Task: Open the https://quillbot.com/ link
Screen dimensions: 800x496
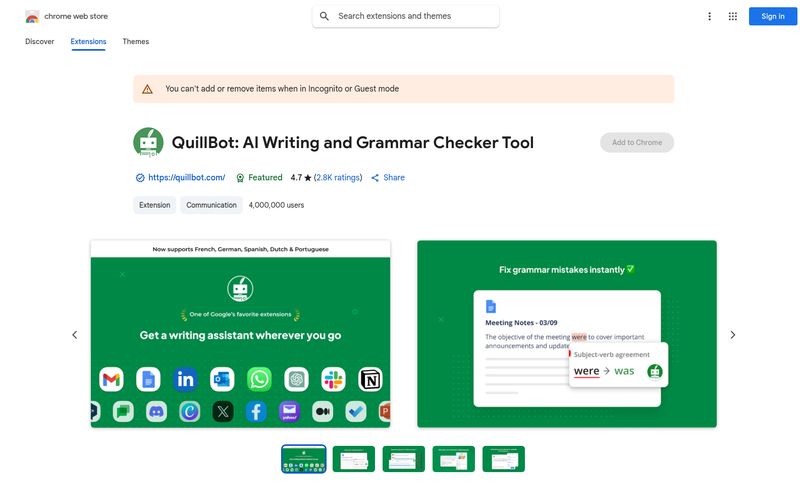Action: pyautogui.click(x=187, y=178)
